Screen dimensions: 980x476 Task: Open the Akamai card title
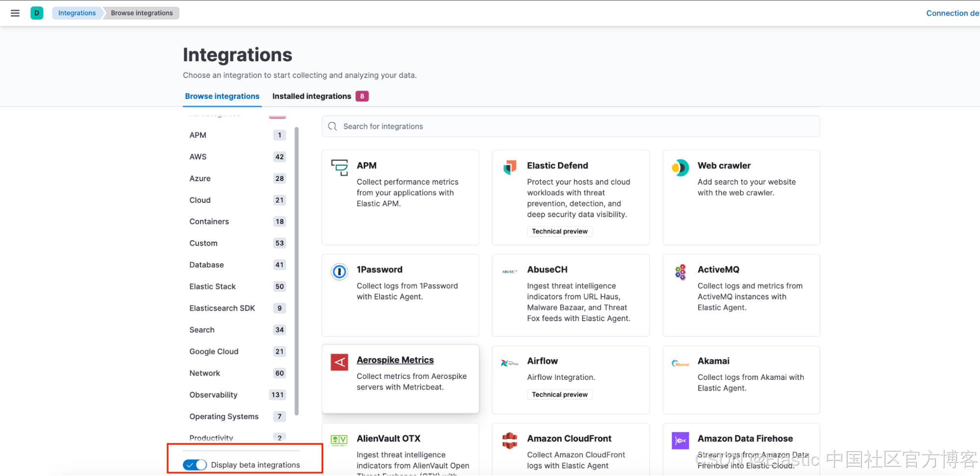pyautogui.click(x=713, y=361)
